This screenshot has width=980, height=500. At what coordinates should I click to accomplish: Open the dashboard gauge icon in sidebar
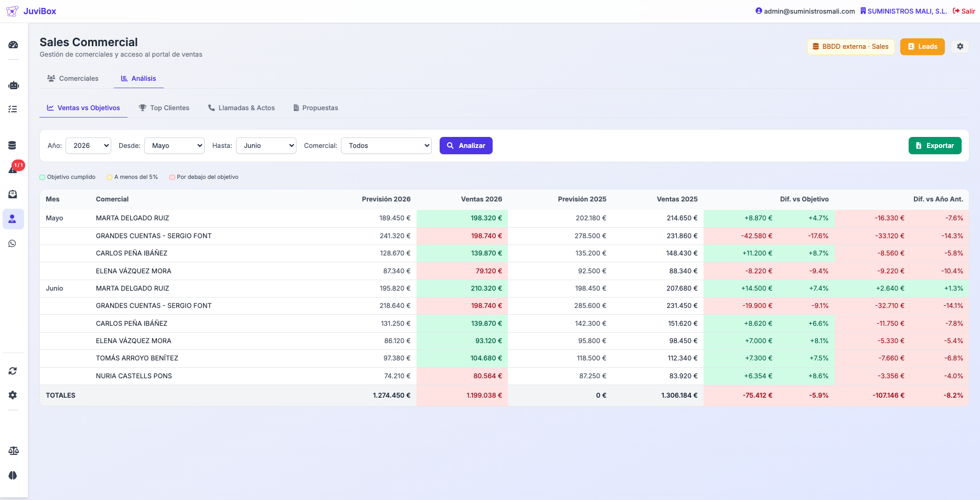pyautogui.click(x=13, y=45)
